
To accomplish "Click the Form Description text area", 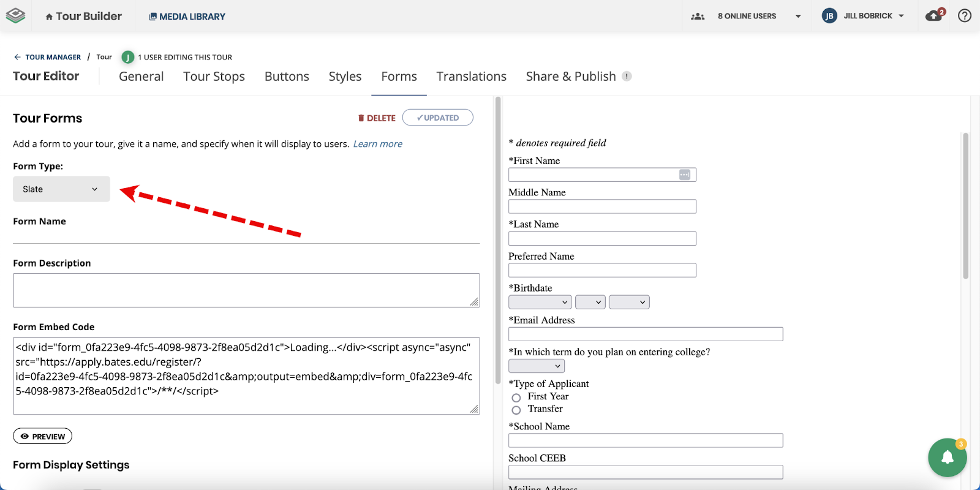I will point(246,290).
